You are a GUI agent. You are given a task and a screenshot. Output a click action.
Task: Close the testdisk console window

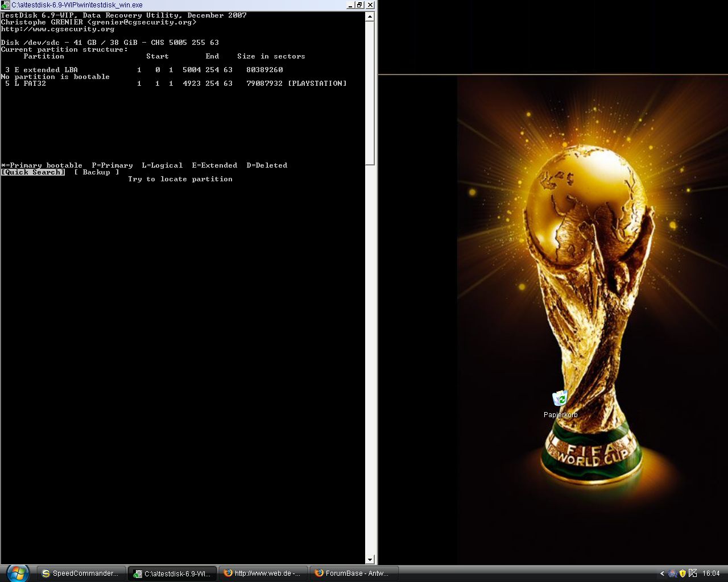click(x=370, y=5)
